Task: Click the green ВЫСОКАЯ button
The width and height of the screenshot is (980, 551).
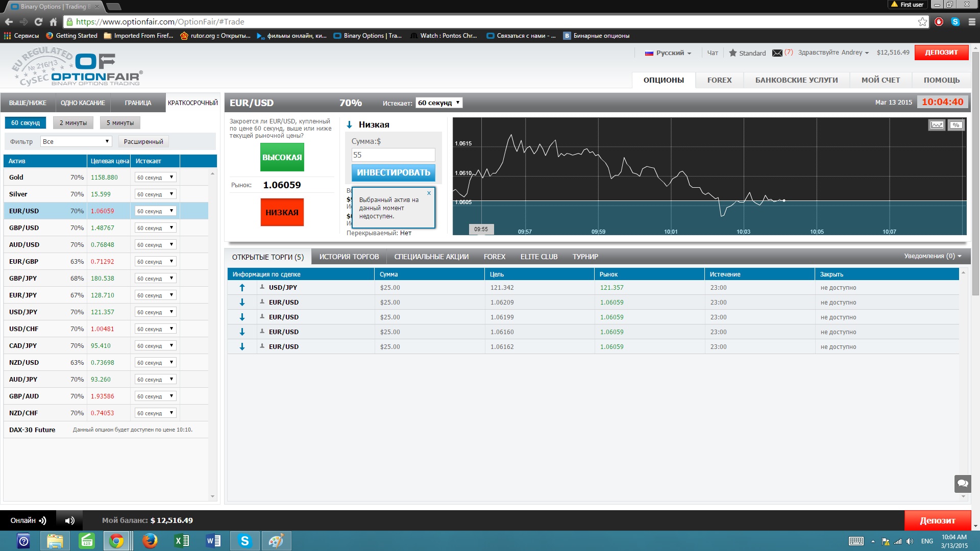Action: click(282, 157)
